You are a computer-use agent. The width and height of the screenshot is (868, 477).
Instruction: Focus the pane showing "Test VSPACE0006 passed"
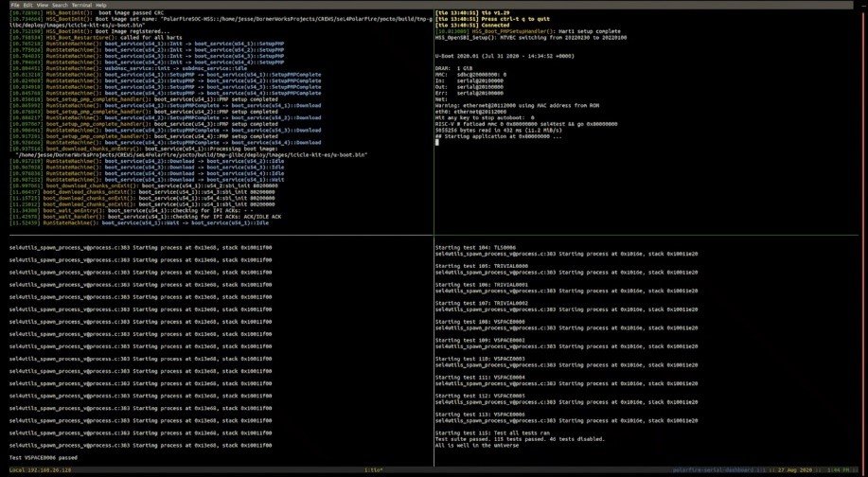tap(221, 351)
